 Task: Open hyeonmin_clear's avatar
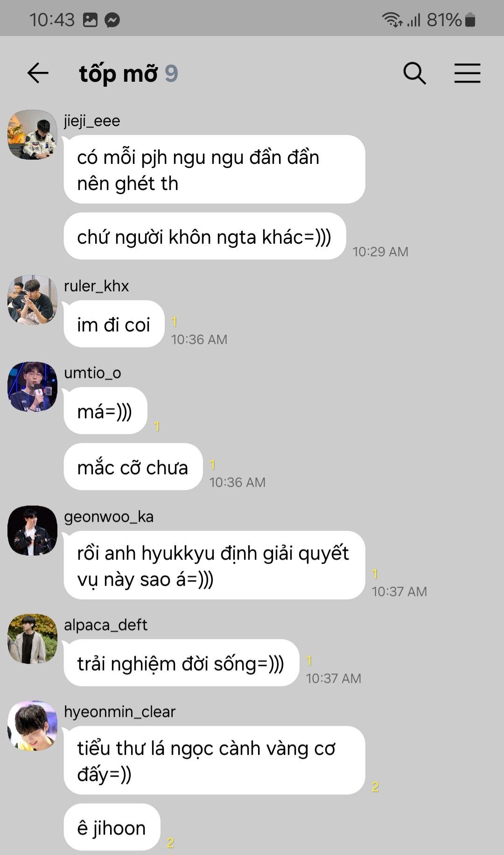pyautogui.click(x=32, y=726)
